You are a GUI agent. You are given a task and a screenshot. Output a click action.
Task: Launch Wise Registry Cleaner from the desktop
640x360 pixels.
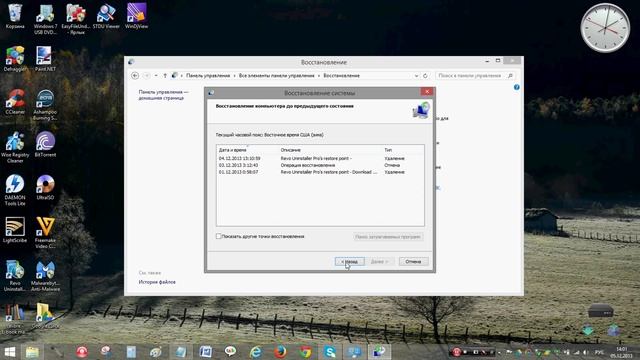click(15, 148)
